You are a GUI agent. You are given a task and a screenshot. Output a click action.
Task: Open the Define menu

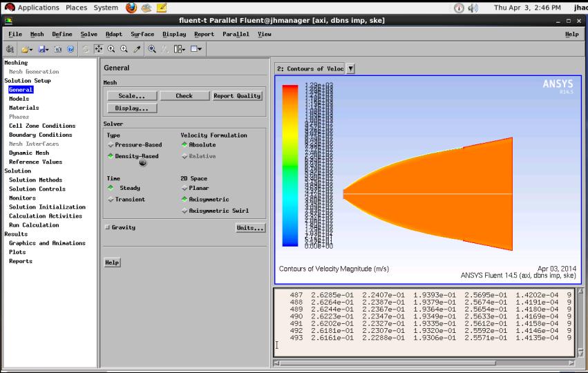point(62,34)
